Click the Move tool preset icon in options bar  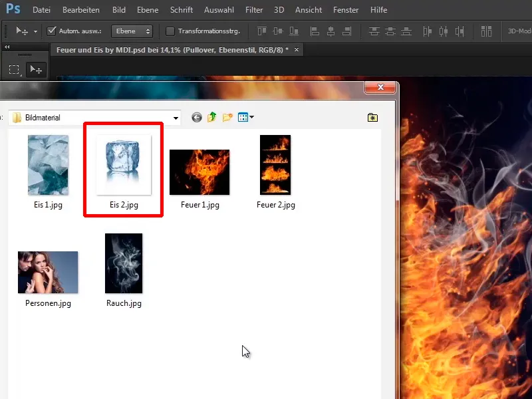pos(22,31)
